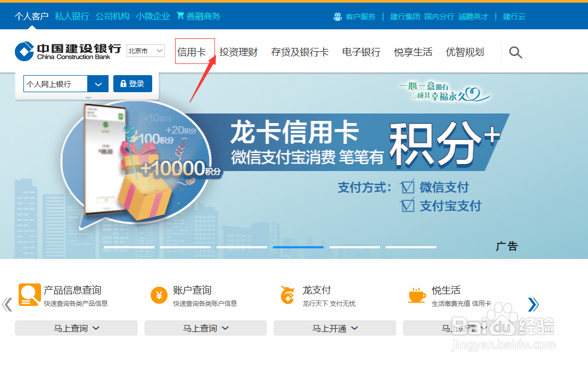
Task: Select the sixth banner slide indicator
Action: (411, 247)
